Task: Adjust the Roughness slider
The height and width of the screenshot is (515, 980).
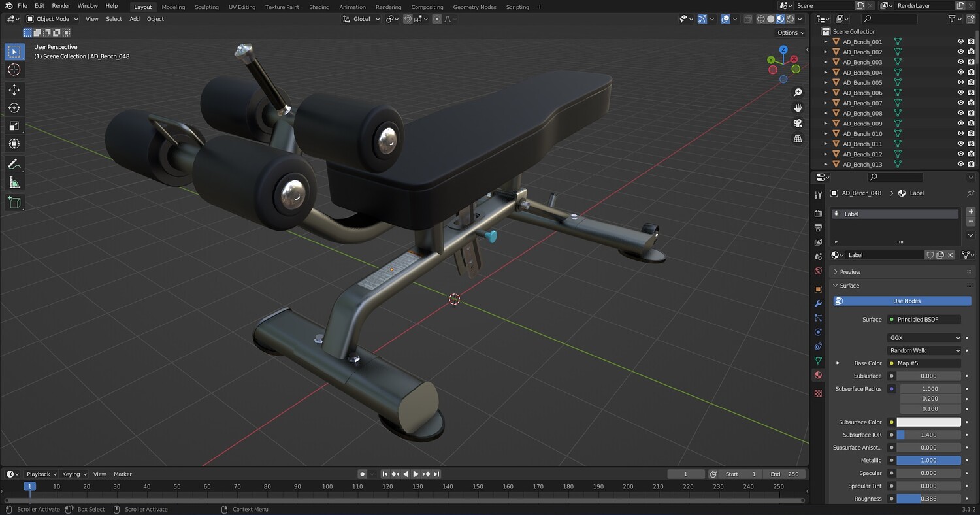Action: click(928, 499)
